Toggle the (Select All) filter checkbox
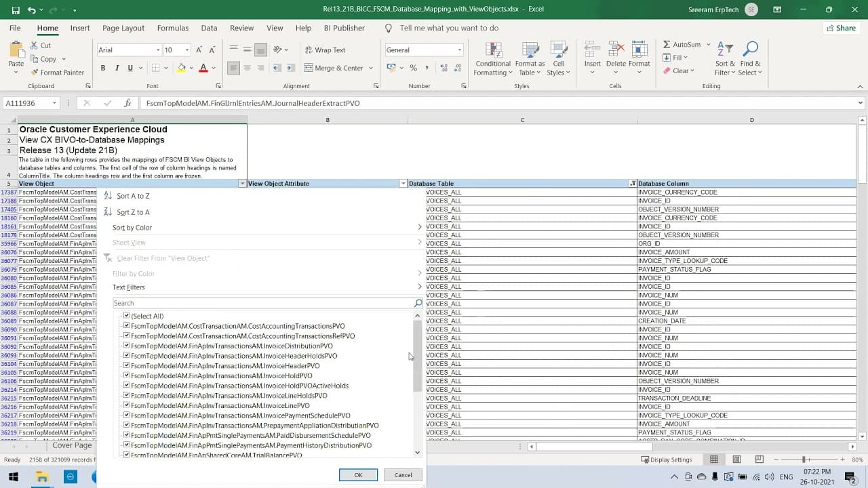868x488 pixels. tap(126, 316)
